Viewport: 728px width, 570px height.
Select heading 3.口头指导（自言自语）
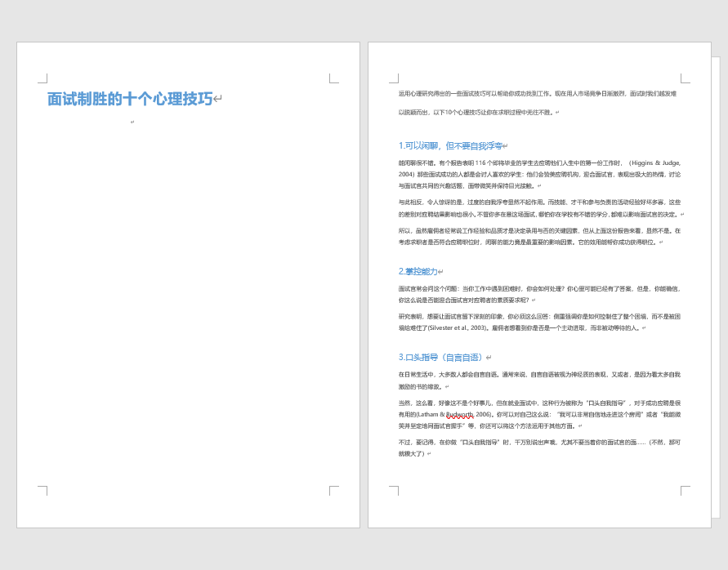tap(441, 356)
